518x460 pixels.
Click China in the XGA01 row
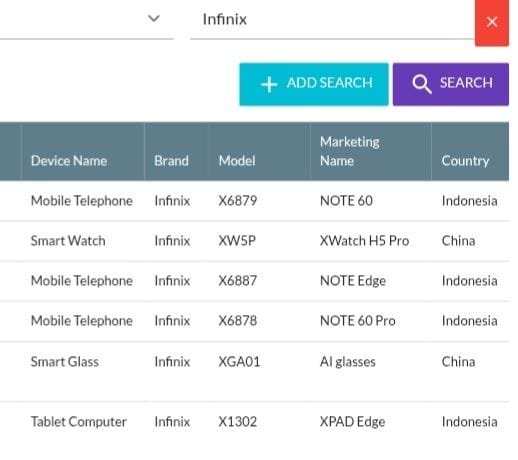click(458, 362)
